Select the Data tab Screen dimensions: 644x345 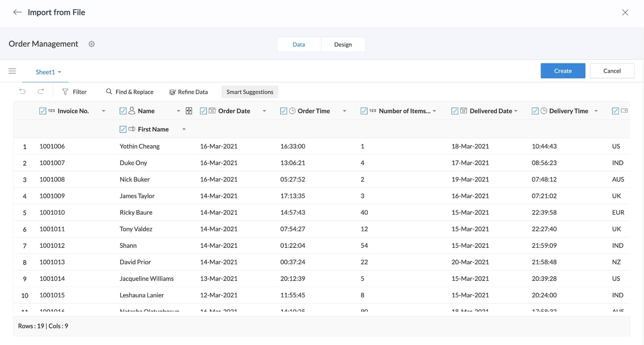coord(298,44)
